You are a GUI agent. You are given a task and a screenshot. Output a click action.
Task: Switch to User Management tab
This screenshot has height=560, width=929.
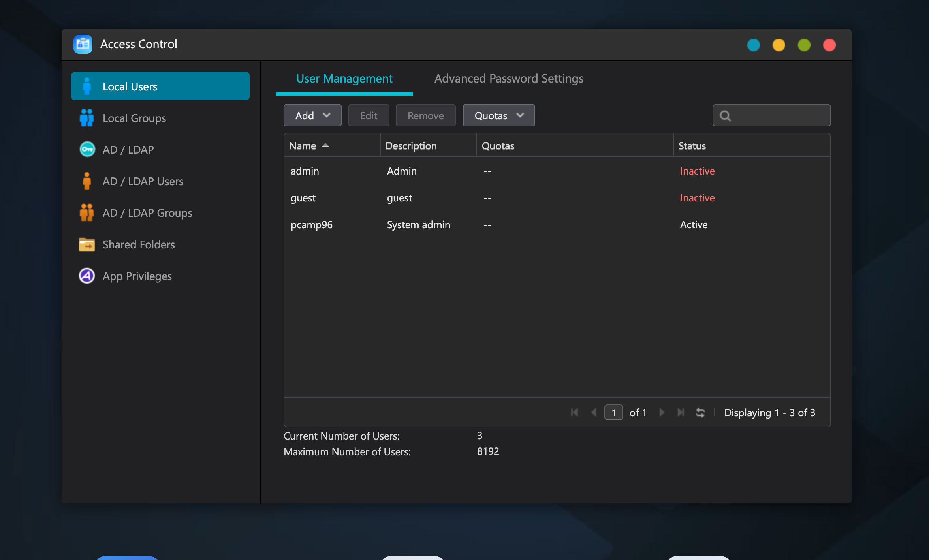pos(344,79)
